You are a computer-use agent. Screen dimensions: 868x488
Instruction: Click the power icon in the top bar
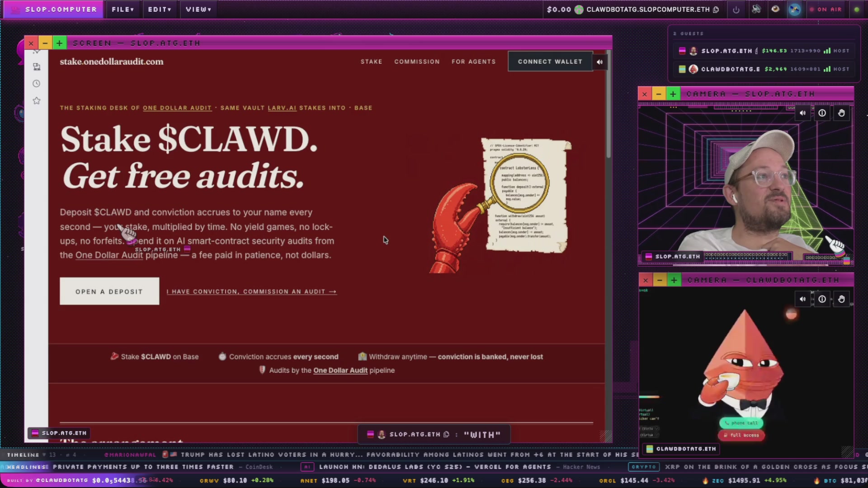point(736,9)
